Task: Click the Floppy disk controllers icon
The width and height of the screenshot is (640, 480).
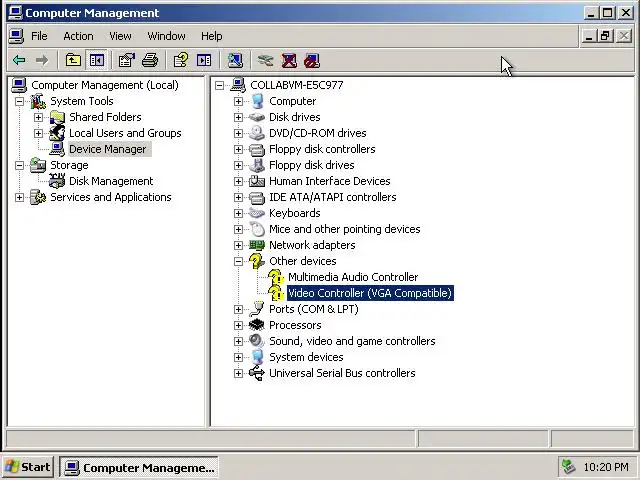Action: tap(257, 149)
